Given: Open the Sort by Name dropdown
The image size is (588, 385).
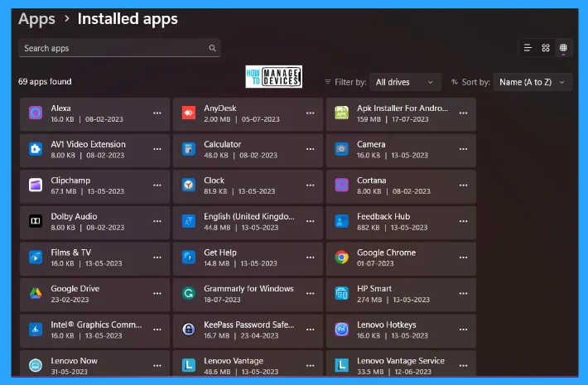Looking at the screenshot, I should click(533, 82).
